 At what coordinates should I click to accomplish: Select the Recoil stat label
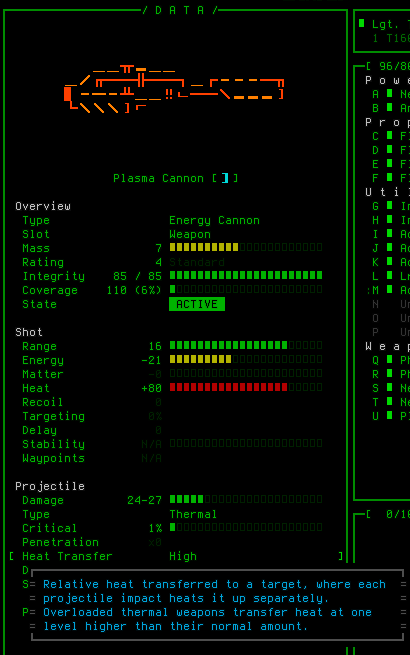click(43, 402)
